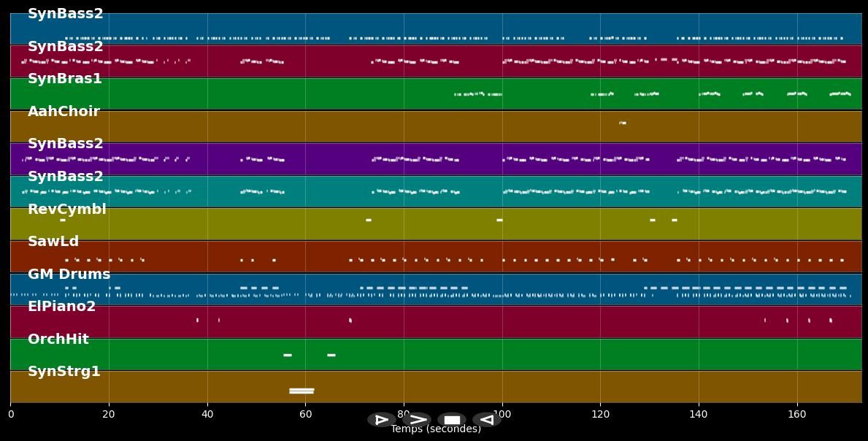Select the SynBras1 track label
The height and width of the screenshot is (441, 868).
coord(65,79)
